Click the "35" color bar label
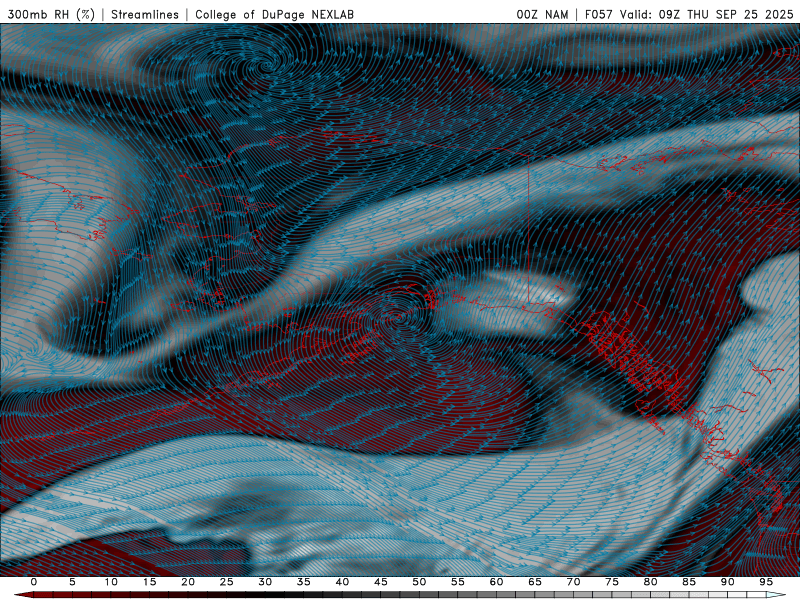Screen dimensions: 800x600 (304, 582)
